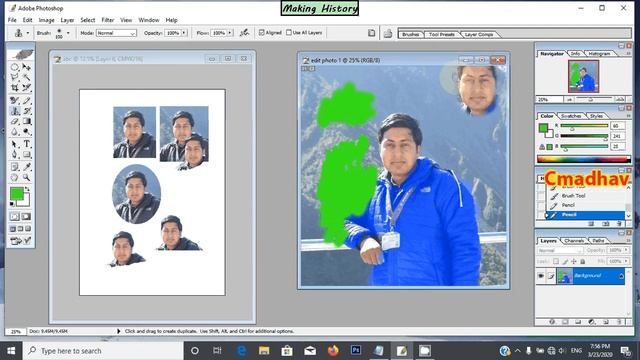Select the Eraser tool
This screenshot has width=640, height=360.
[x=15, y=121]
